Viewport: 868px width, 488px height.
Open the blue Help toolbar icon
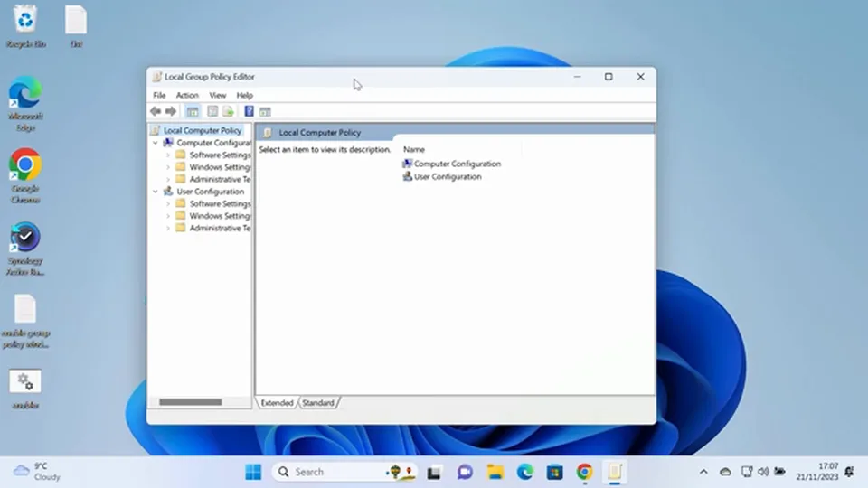250,111
